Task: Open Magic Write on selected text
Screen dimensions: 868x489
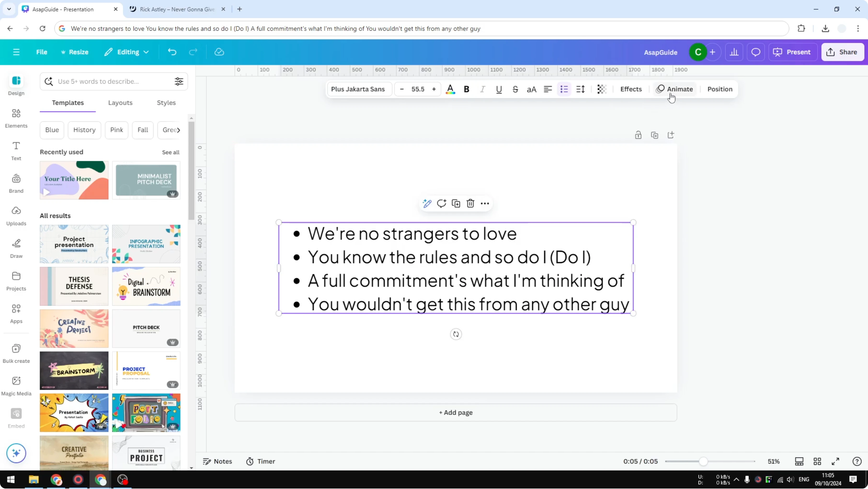Action: point(427,203)
